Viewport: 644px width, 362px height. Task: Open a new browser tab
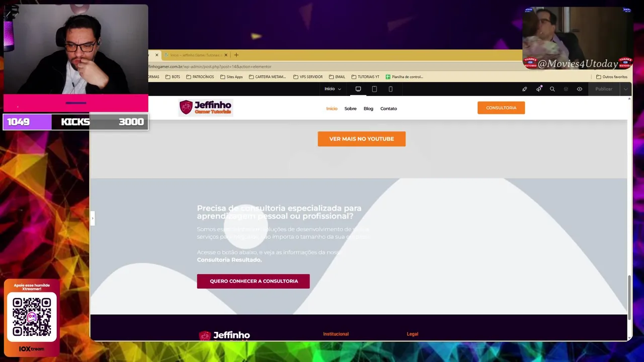click(x=236, y=55)
